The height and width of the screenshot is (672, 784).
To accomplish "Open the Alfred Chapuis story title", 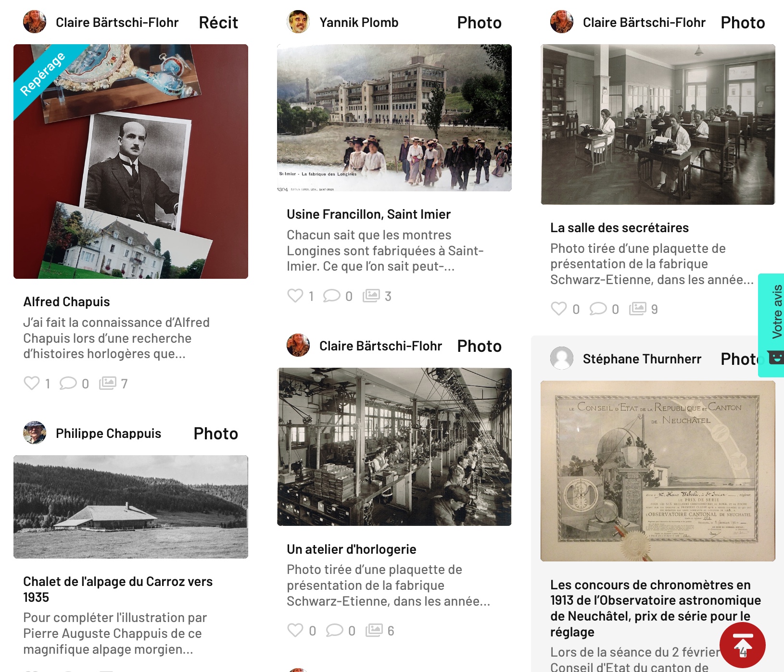I will coord(67,302).
